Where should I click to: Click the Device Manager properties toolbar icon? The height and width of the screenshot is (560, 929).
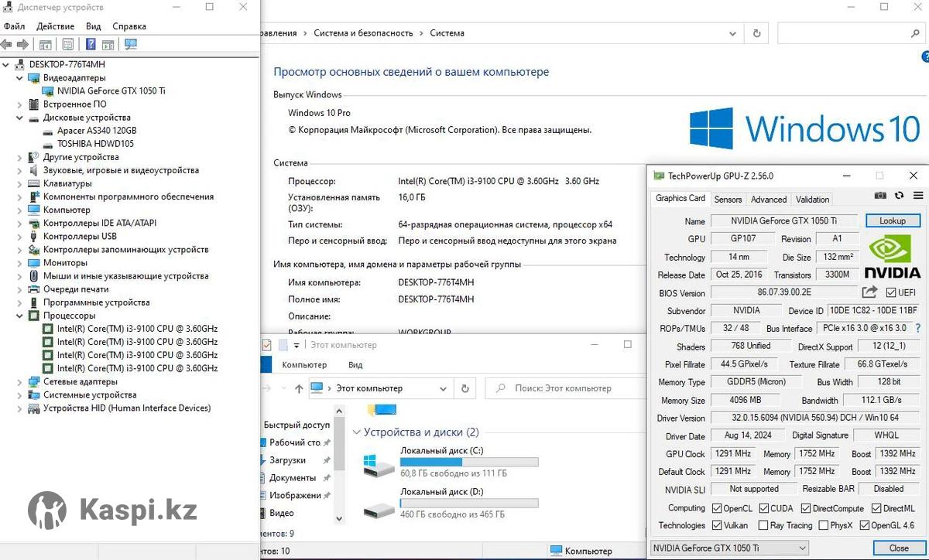coord(68,45)
